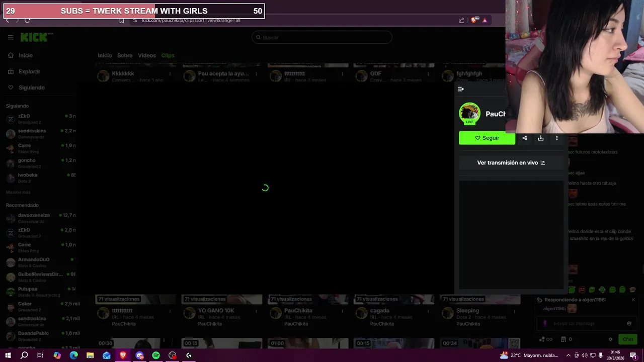Screen dimensions: 644x362
Task: Follow PauChikita with Seguir button
Action: pyautogui.click(x=487, y=138)
